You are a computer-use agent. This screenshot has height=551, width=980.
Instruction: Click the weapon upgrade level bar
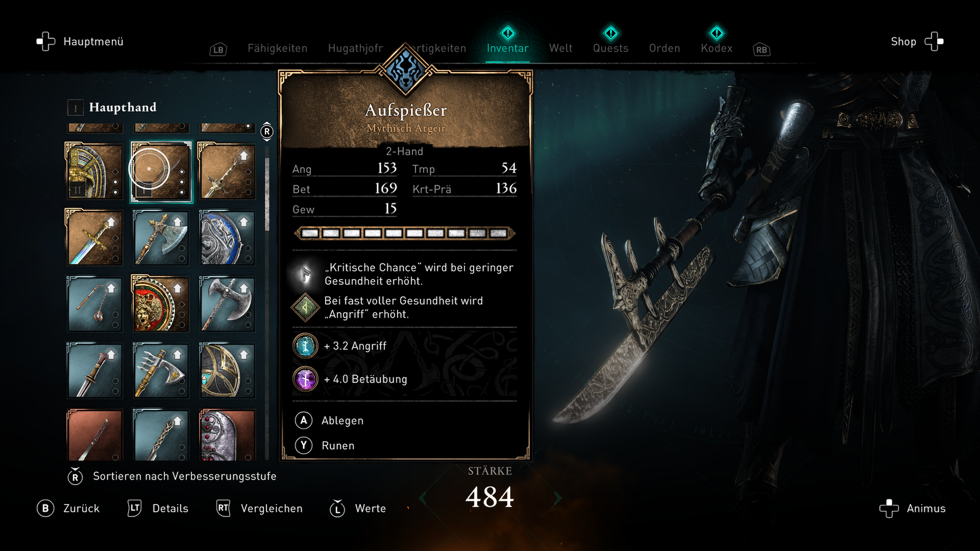tap(405, 233)
